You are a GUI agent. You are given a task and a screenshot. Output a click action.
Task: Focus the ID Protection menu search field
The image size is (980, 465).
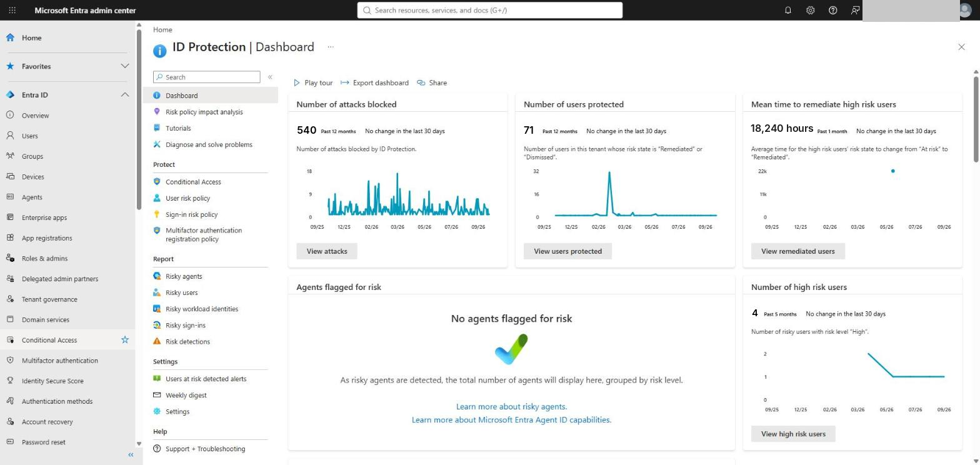click(x=207, y=77)
